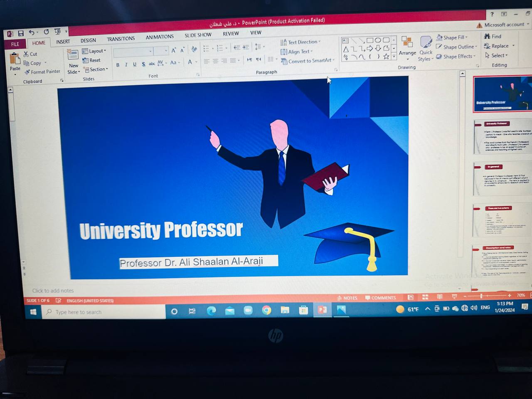The image size is (532, 399).
Task: Switch to the Design tab
Action: click(x=88, y=40)
